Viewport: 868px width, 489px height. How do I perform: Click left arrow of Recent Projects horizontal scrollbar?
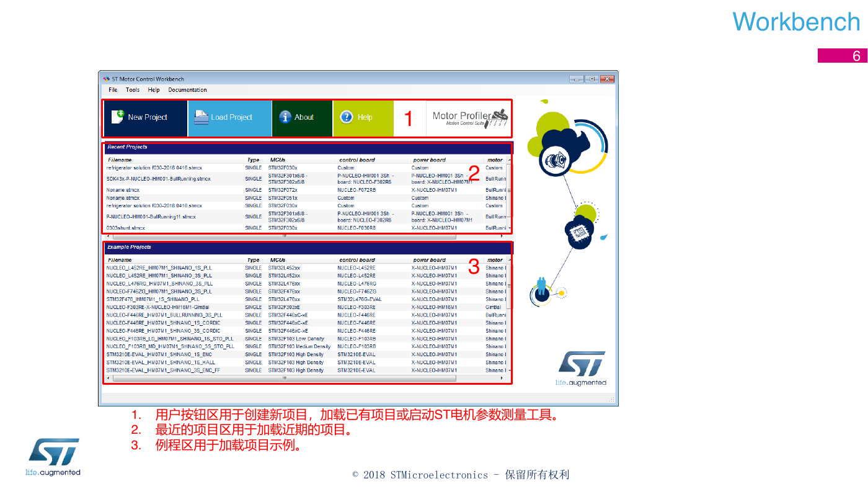tap(108, 236)
